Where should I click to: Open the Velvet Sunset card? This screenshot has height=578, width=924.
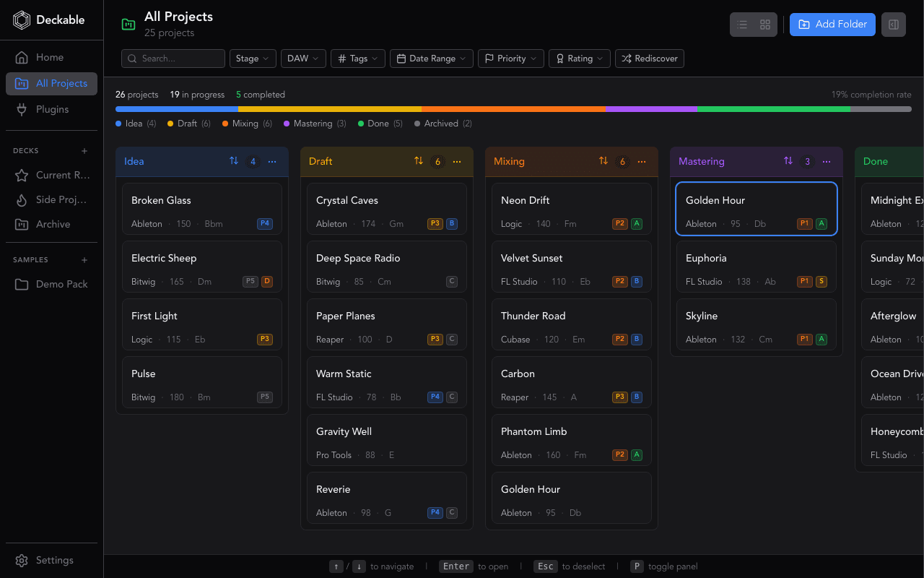pos(572,267)
